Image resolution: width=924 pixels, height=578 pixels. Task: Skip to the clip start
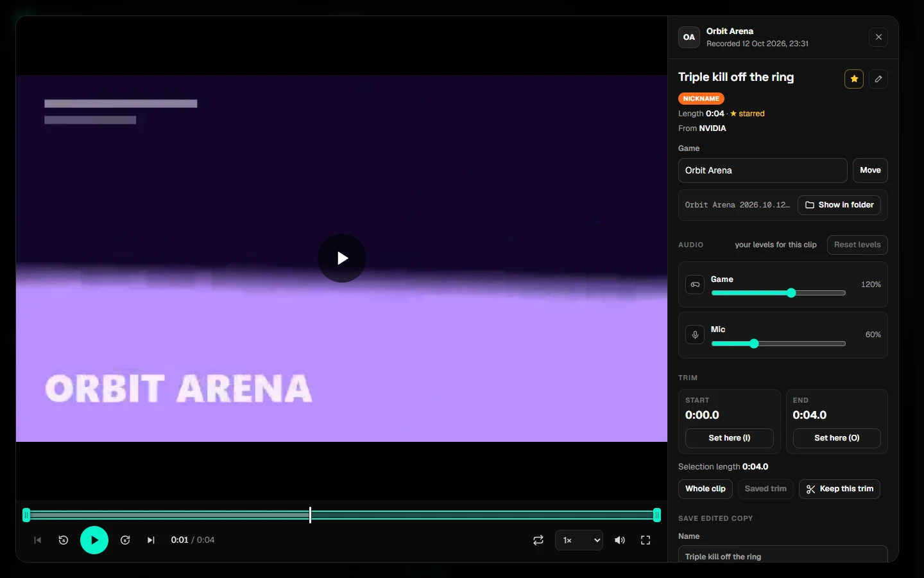coord(37,540)
